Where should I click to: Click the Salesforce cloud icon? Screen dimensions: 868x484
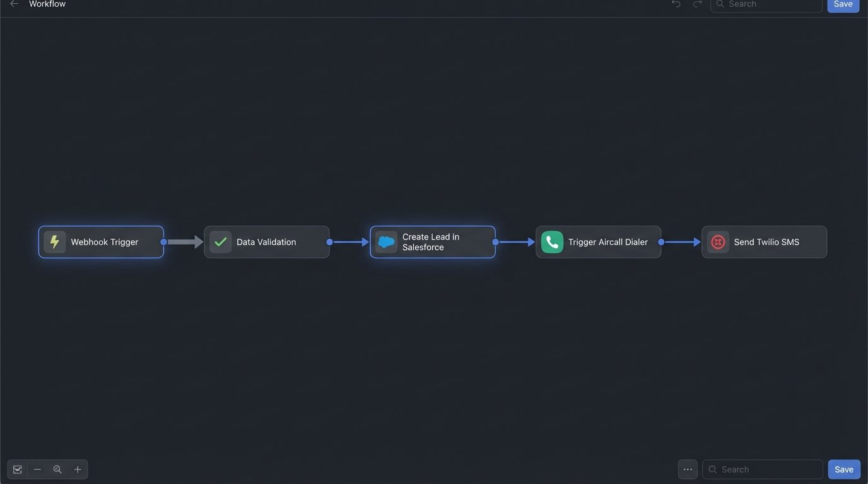point(386,242)
